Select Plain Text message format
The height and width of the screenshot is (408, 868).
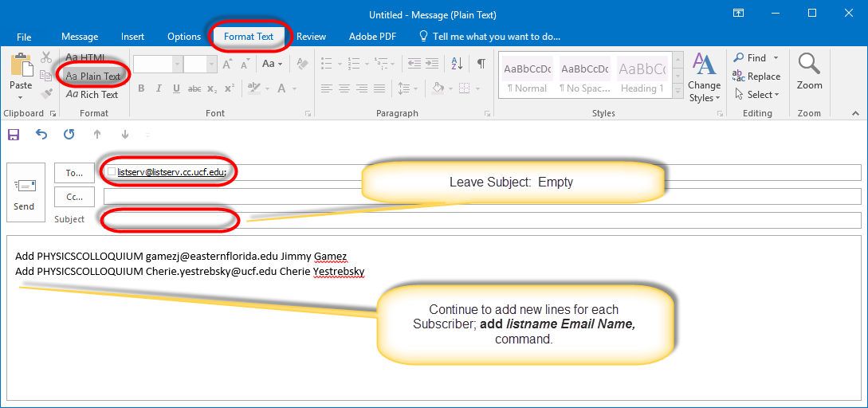[92, 76]
